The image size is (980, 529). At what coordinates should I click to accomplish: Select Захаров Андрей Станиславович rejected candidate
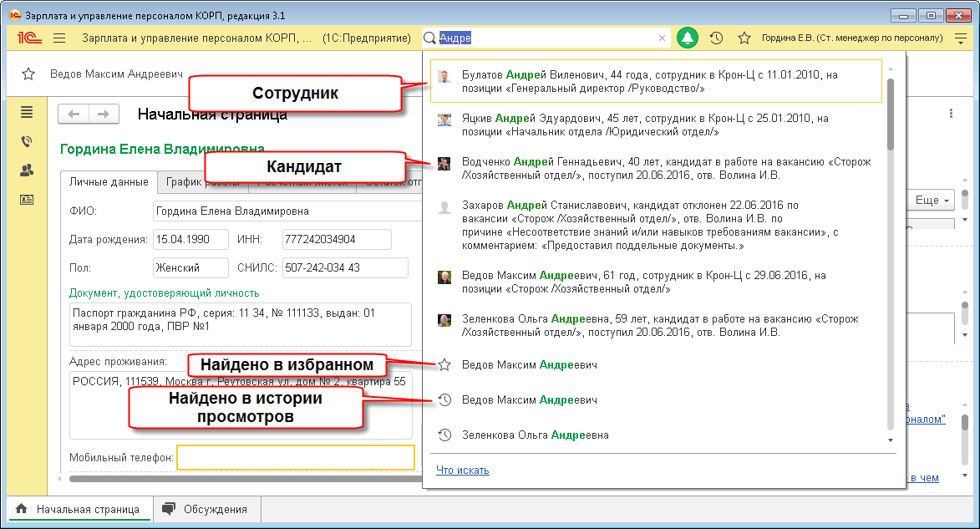(656, 225)
